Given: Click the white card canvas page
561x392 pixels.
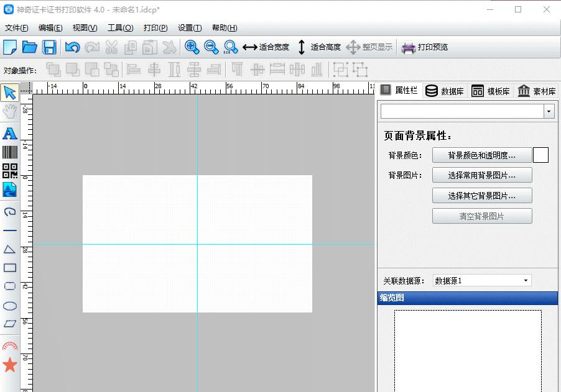Looking at the screenshot, I should [x=197, y=244].
